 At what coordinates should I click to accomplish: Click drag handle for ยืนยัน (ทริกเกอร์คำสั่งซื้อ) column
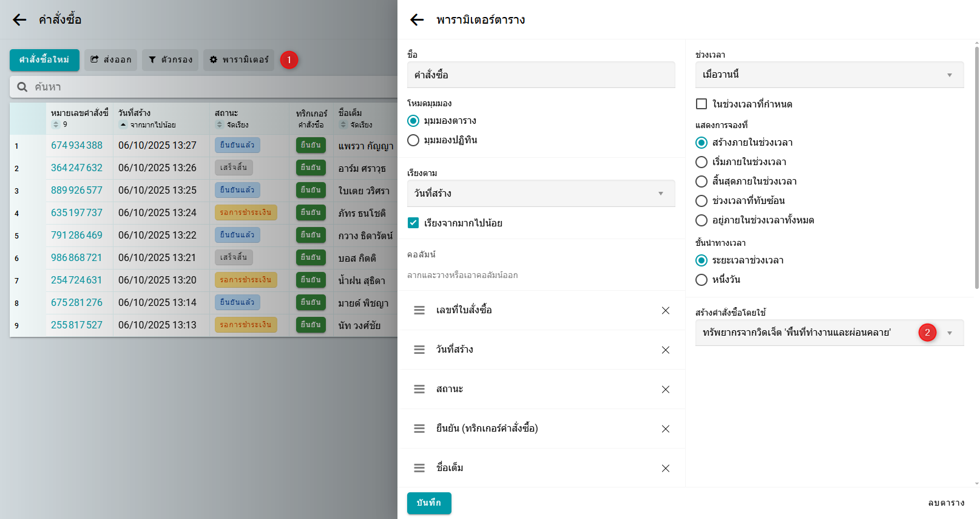[419, 429]
